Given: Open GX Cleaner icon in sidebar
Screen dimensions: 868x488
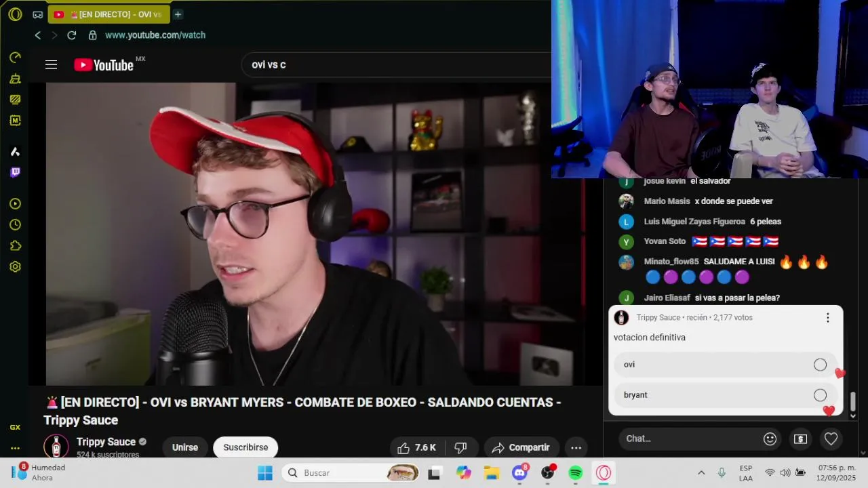Looking at the screenshot, I should pos(15,79).
